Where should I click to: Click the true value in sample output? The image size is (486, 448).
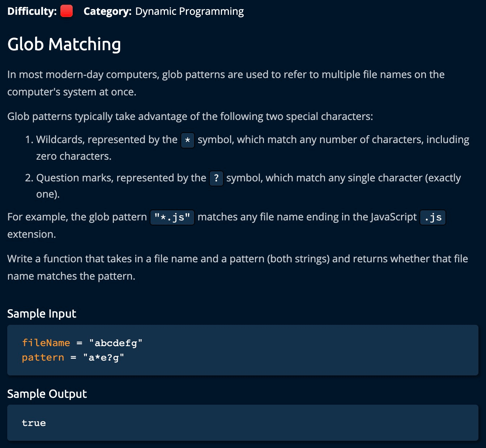coord(34,423)
